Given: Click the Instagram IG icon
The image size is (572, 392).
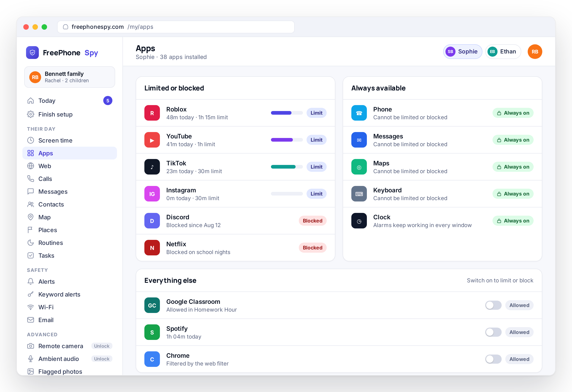Looking at the screenshot, I should pos(152,194).
